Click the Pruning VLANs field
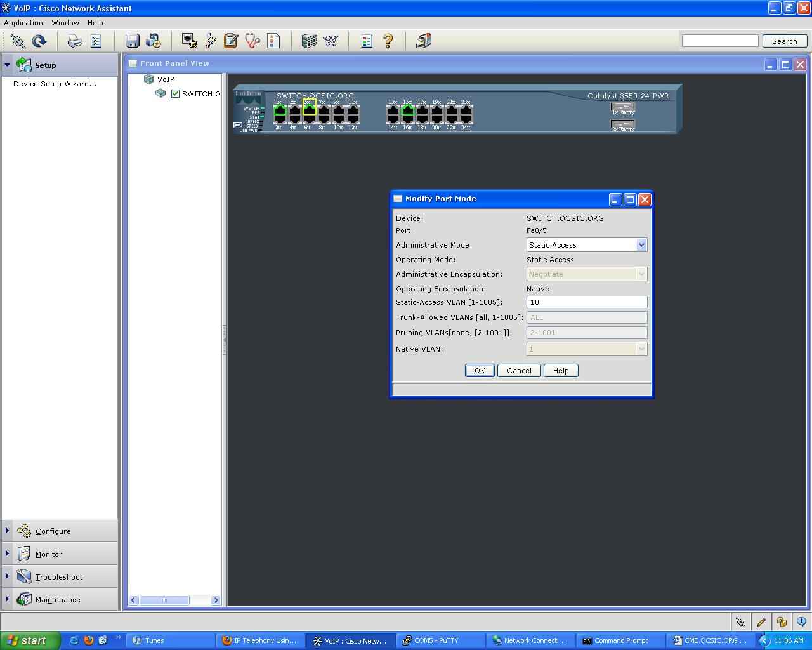Screen dimensions: 812x650 [x=587, y=333]
